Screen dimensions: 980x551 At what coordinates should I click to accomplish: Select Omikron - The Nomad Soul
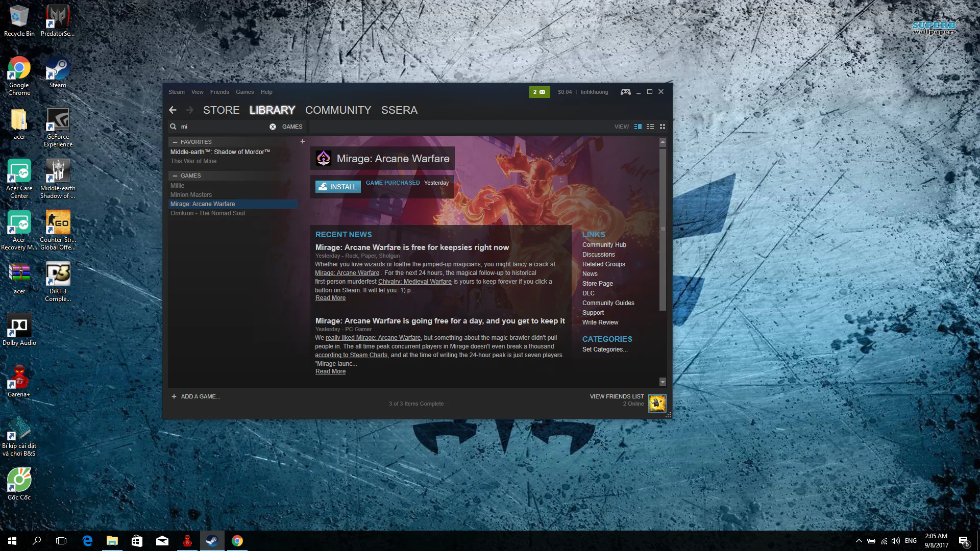point(208,213)
